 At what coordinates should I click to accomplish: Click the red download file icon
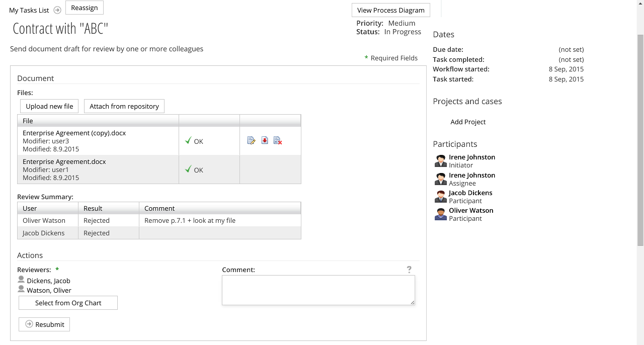tap(265, 141)
